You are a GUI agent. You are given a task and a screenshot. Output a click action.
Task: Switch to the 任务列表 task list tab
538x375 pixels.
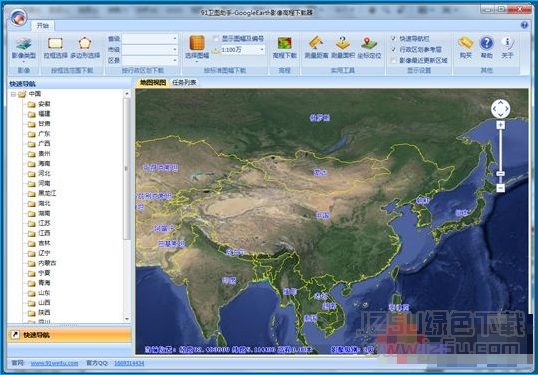[x=184, y=82]
